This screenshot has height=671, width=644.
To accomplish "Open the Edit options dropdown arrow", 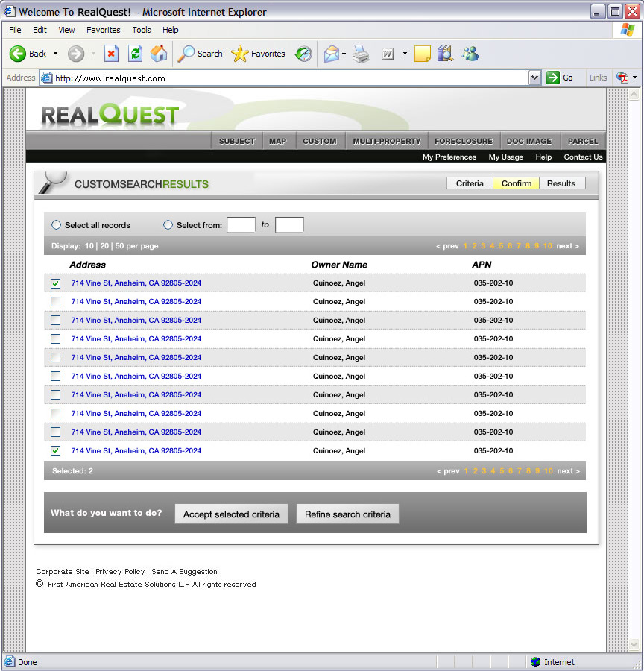I will click(x=405, y=54).
